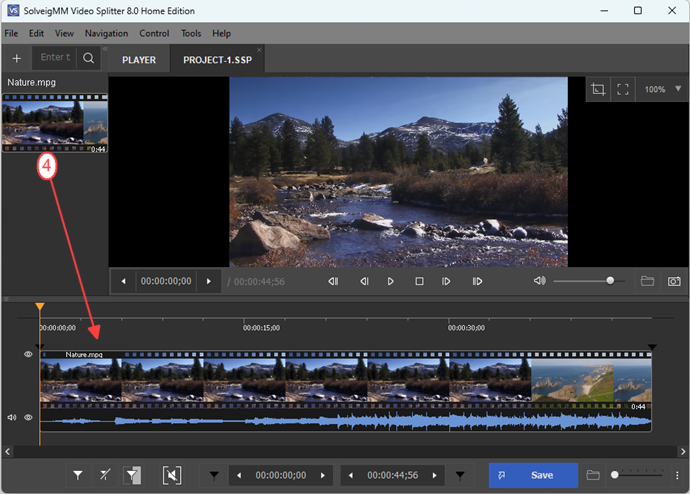This screenshot has height=494, width=690.
Task: Click the add media plus icon
Action: [16, 58]
